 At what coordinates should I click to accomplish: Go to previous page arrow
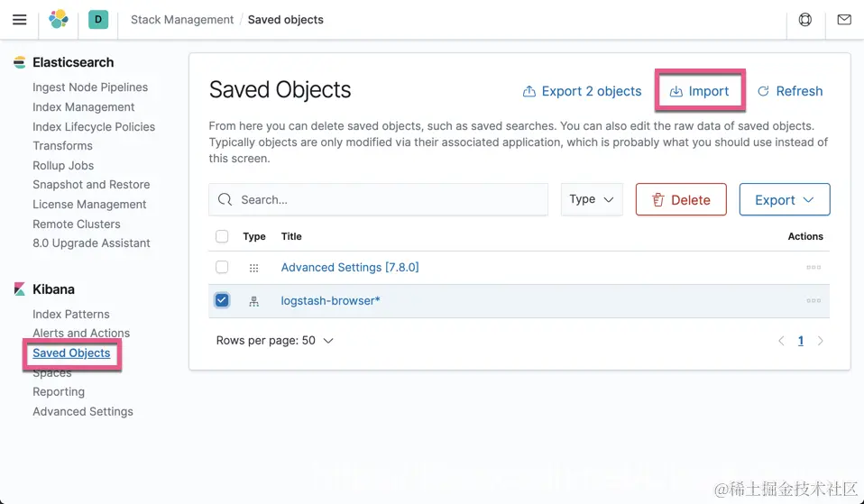point(781,341)
